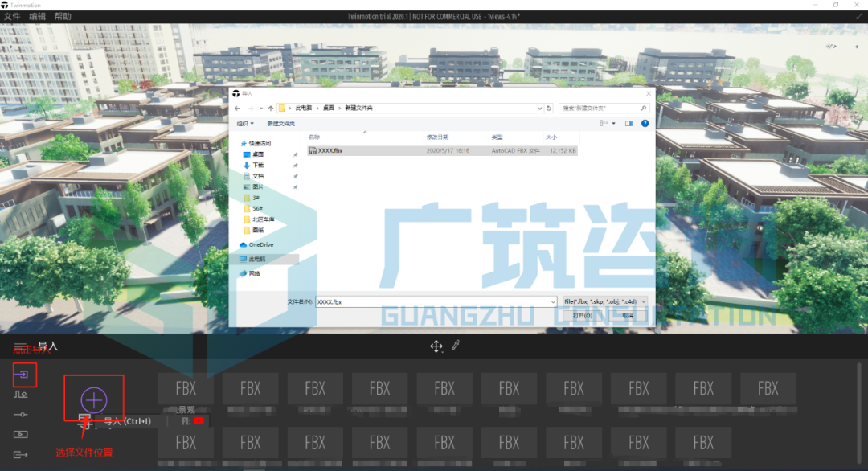Change the view layout via the view icon

[604, 124]
